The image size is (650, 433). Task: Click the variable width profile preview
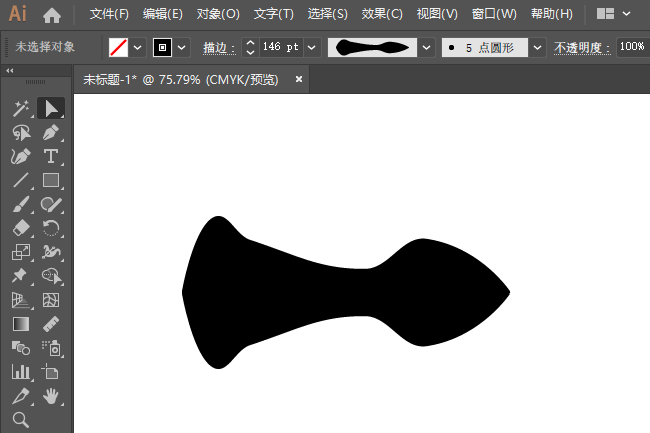(x=372, y=47)
